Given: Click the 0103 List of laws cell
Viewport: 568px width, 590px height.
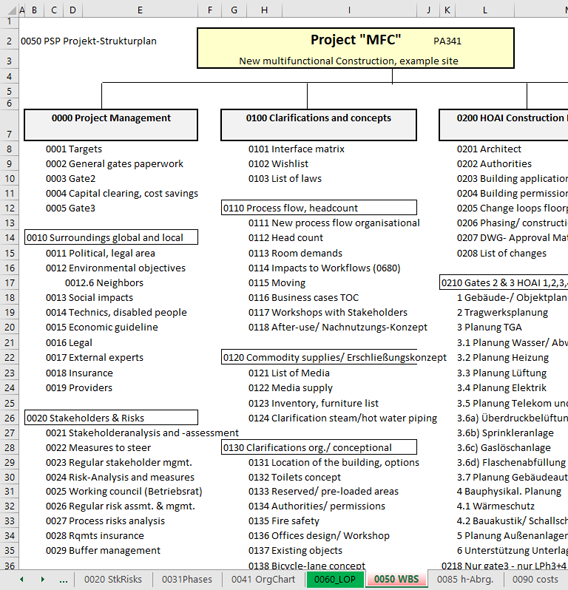Looking at the screenshot, I should [285, 178].
